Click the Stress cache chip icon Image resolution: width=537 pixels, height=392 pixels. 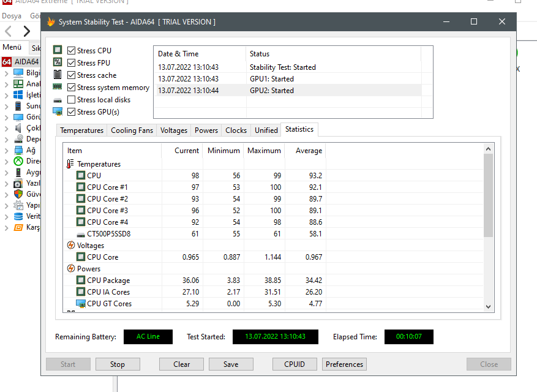(x=58, y=74)
